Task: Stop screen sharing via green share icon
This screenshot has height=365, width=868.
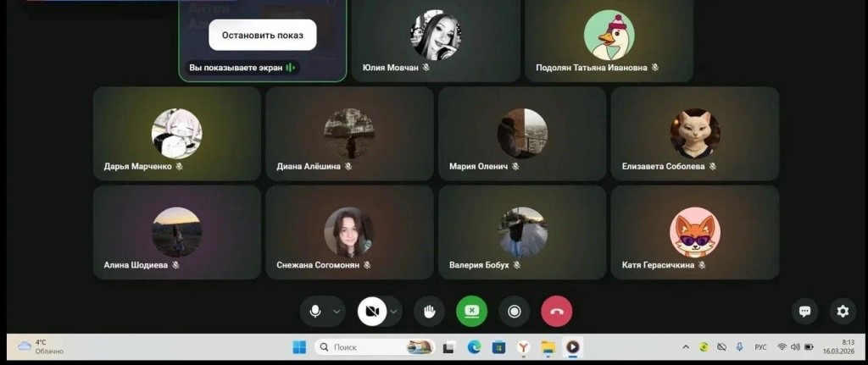Action: coord(471,312)
